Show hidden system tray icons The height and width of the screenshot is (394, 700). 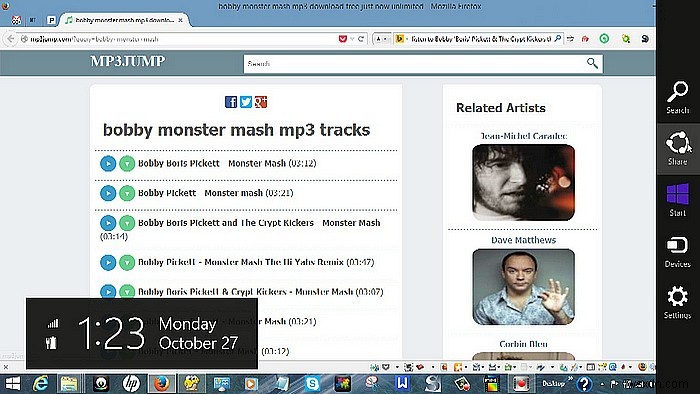tap(602, 384)
